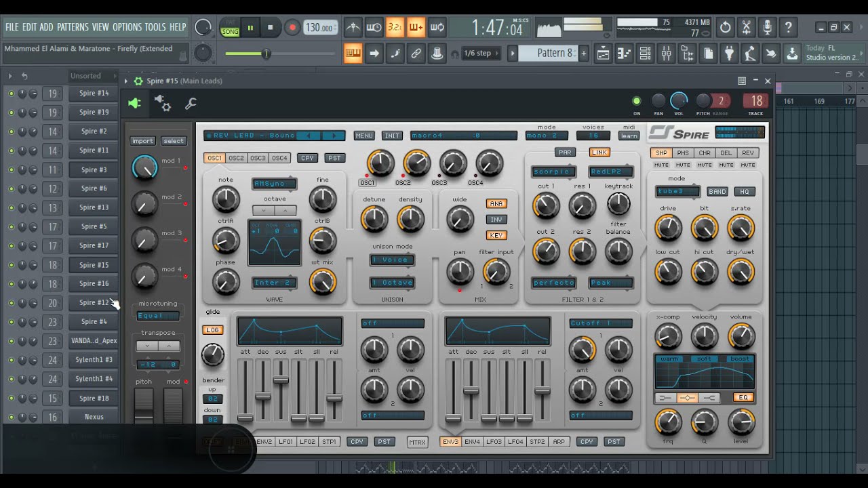Open the 1/6 step snap selector

tap(482, 54)
